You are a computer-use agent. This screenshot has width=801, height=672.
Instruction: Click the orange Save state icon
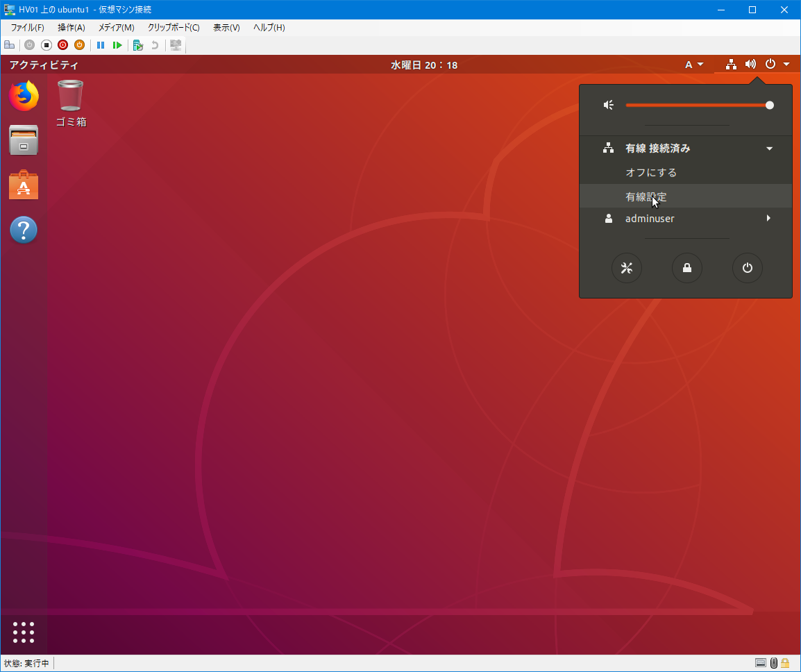coord(79,45)
